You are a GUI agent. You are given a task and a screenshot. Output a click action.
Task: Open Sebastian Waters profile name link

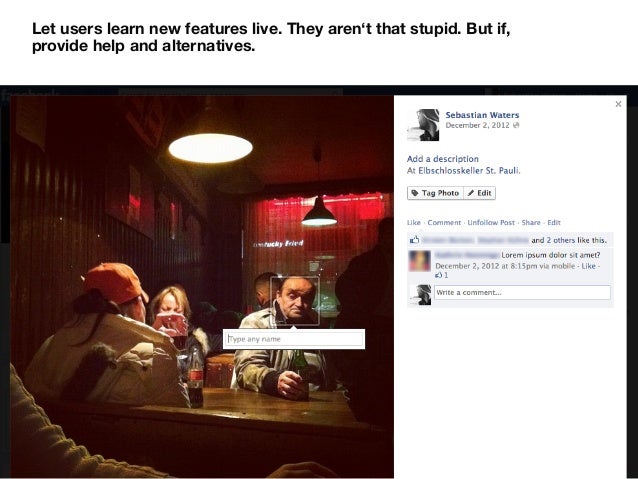[482, 115]
